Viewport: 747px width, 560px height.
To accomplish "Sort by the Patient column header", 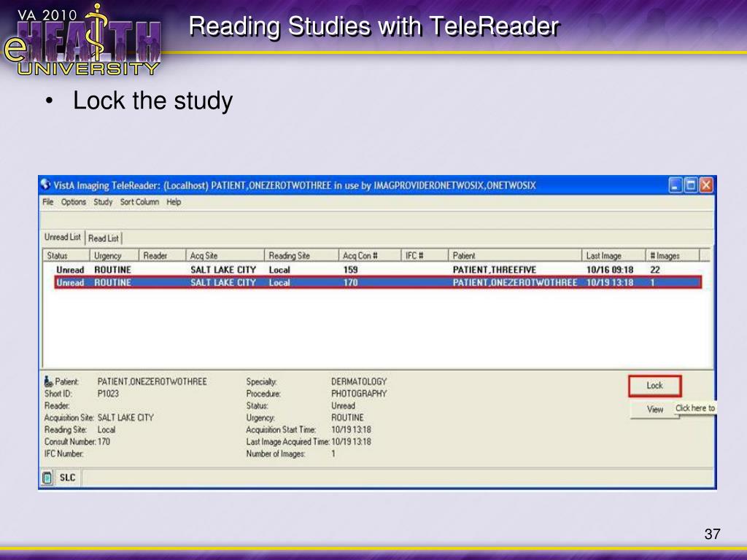I will pyautogui.click(x=514, y=256).
